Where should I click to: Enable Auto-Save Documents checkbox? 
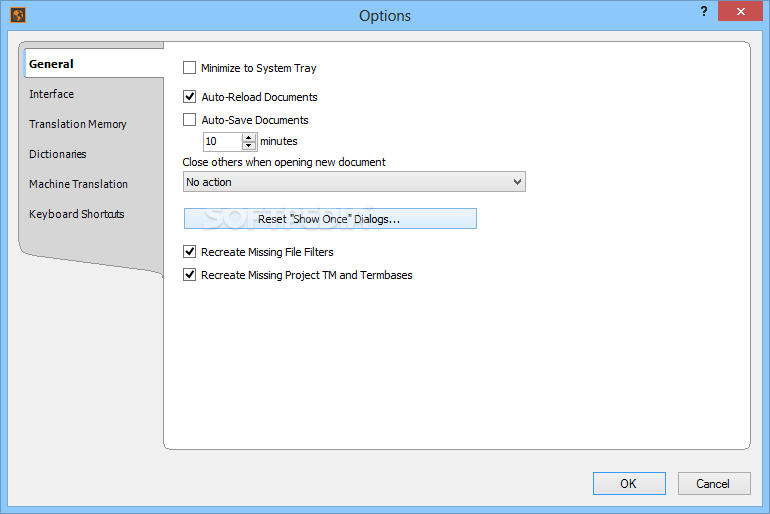pos(190,120)
